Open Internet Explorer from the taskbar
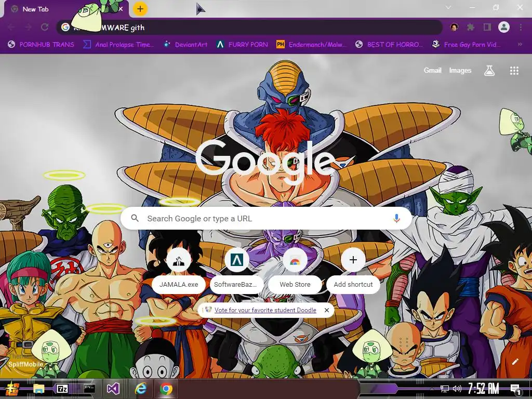532x399 pixels. pyautogui.click(x=140, y=389)
